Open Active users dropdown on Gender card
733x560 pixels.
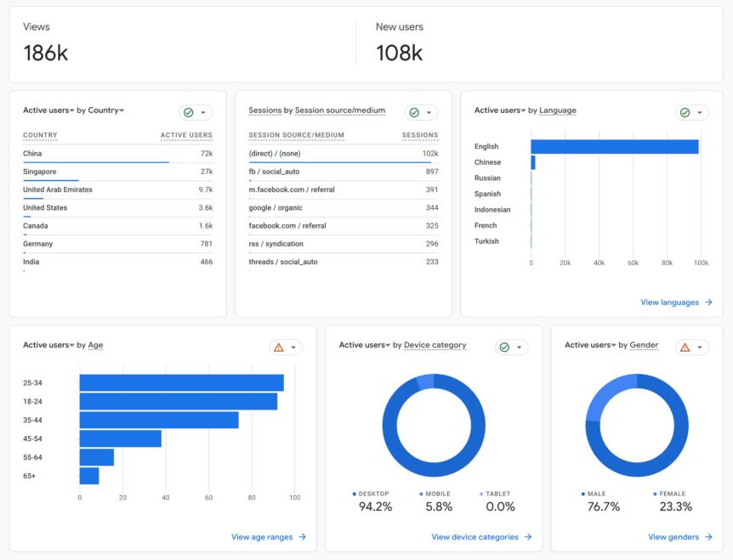click(613, 345)
